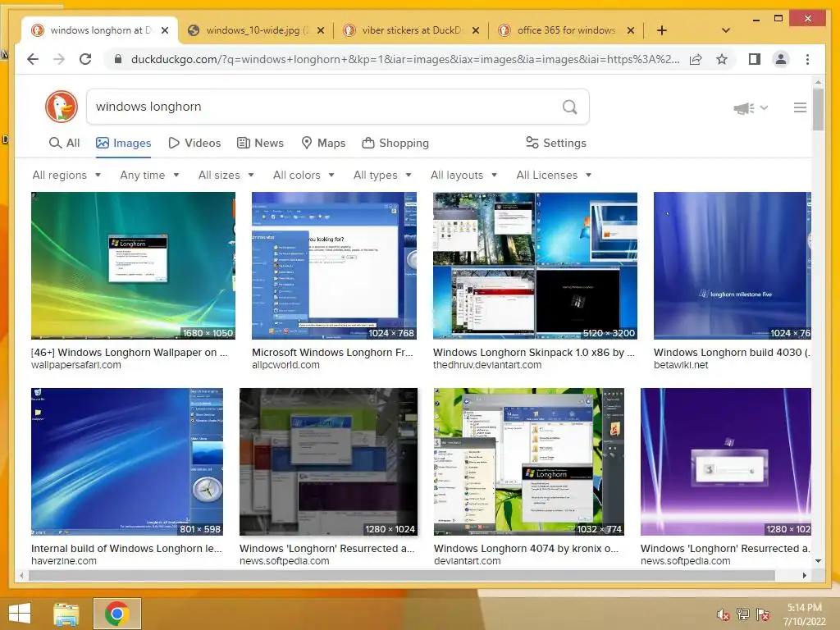Click the magnifier search button in search box

tap(569, 107)
